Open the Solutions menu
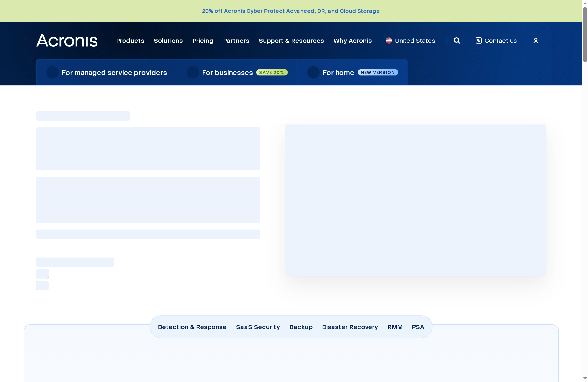The width and height of the screenshot is (588, 382). 168,41
